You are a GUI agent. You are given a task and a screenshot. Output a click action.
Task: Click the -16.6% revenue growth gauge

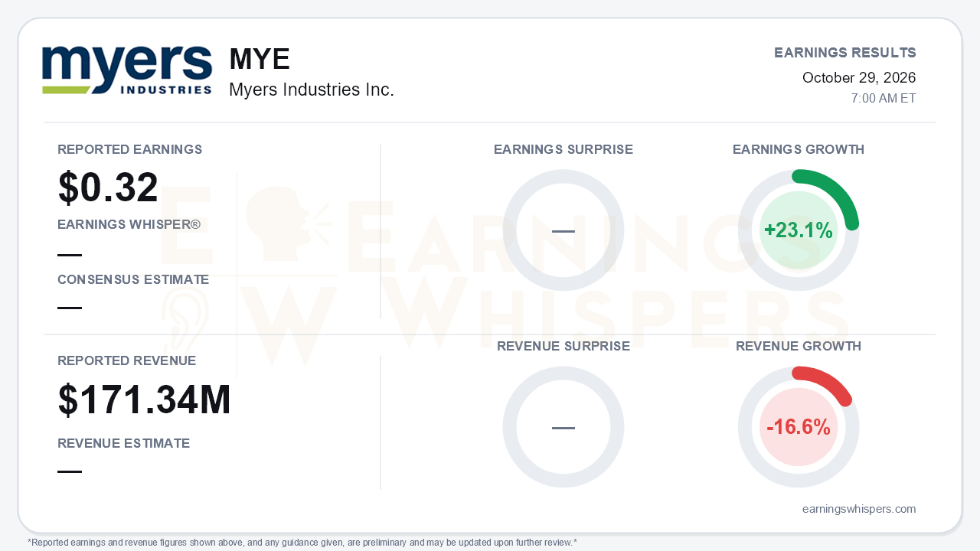pyautogui.click(x=799, y=427)
